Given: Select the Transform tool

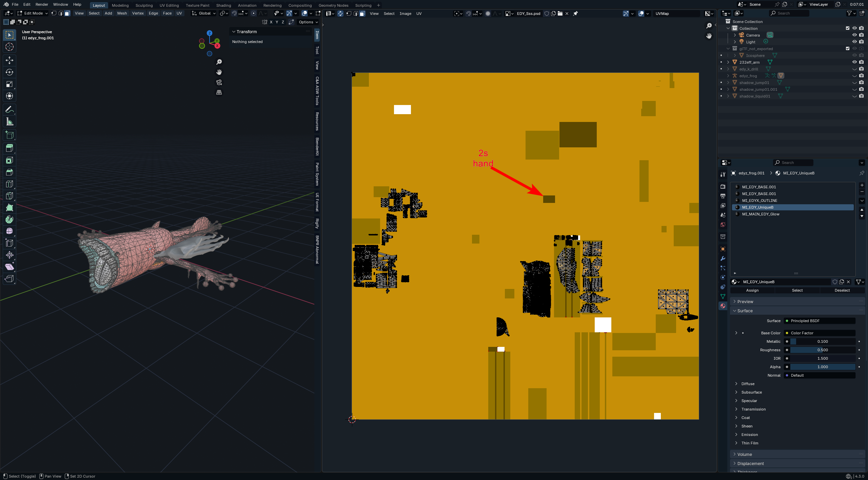Looking at the screenshot, I should click(x=9, y=96).
